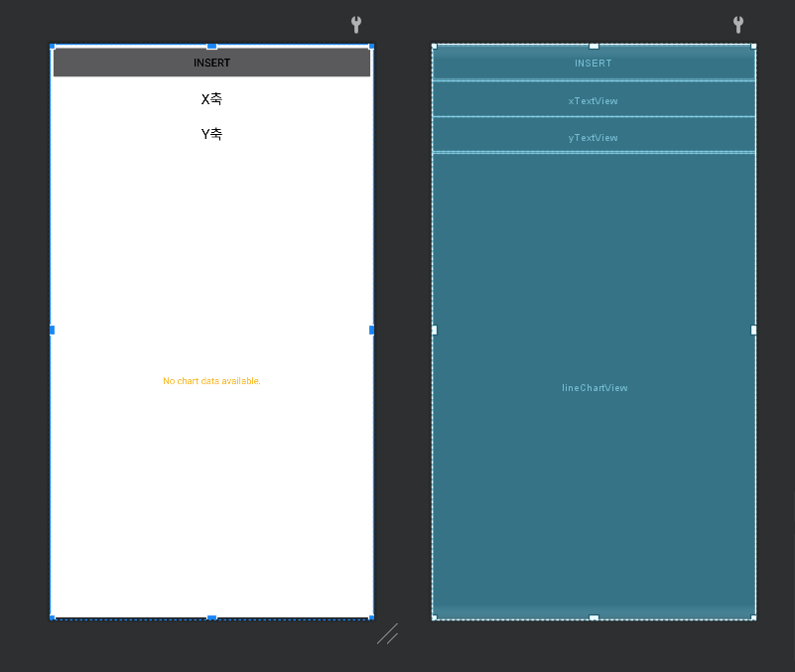Image resolution: width=795 pixels, height=672 pixels.
Task: Select xTextView in blueprint view
Action: pyautogui.click(x=594, y=99)
